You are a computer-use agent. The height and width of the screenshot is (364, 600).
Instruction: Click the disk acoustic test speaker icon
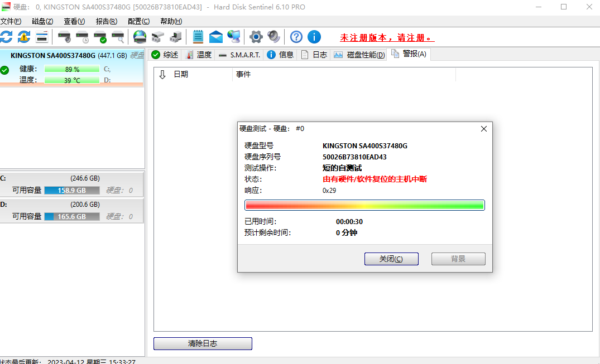coord(64,37)
